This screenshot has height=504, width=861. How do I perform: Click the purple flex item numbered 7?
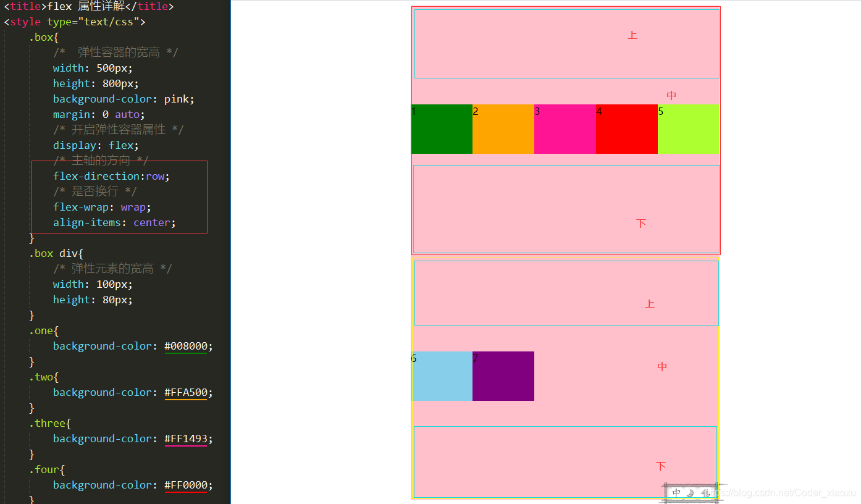click(503, 376)
